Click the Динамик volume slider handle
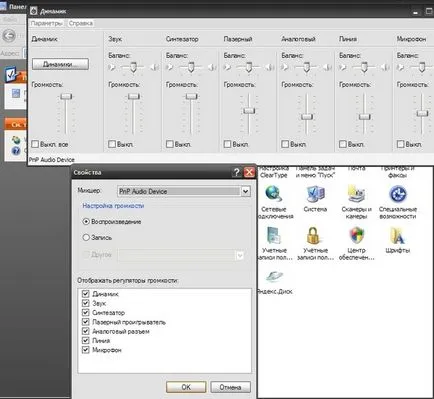434x399 pixels. [x=66, y=97]
